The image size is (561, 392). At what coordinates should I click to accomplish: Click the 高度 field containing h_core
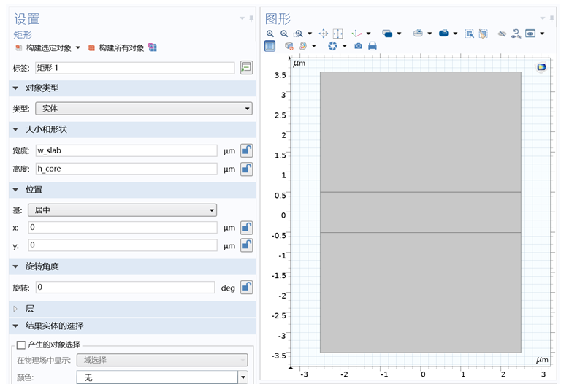(x=126, y=169)
